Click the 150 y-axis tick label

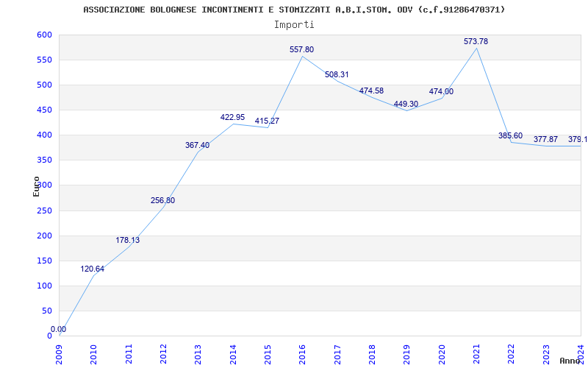[x=44, y=261]
